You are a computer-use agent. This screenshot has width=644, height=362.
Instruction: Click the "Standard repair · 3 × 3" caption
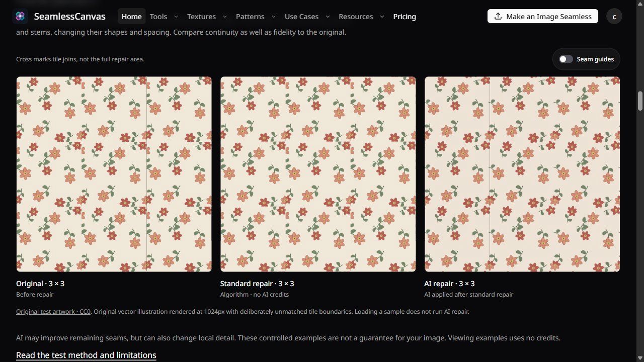pyautogui.click(x=257, y=284)
